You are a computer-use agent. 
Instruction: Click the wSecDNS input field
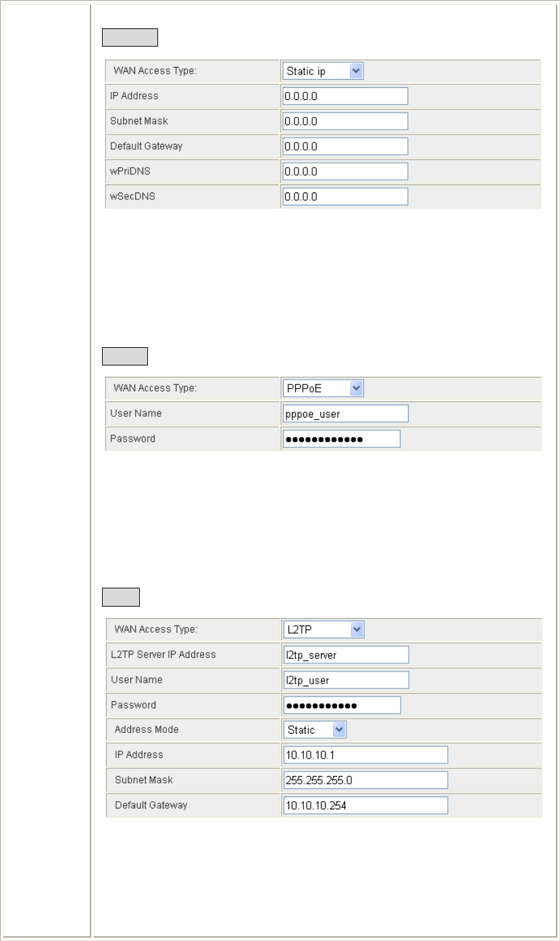[x=345, y=196]
